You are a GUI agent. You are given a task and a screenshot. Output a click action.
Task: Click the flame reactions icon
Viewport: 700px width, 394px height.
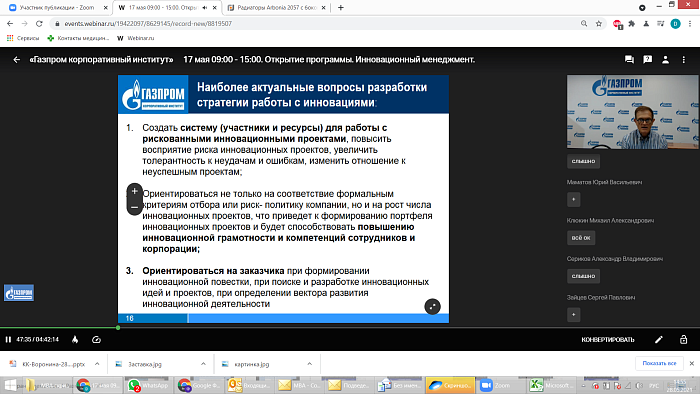pyautogui.click(x=75, y=340)
